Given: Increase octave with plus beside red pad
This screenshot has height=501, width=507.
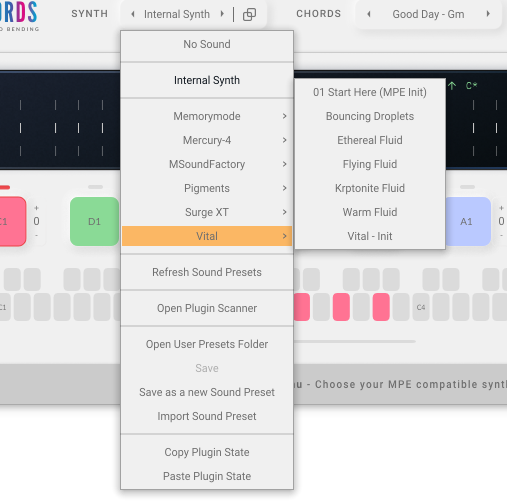Looking at the screenshot, I should 36,208.
